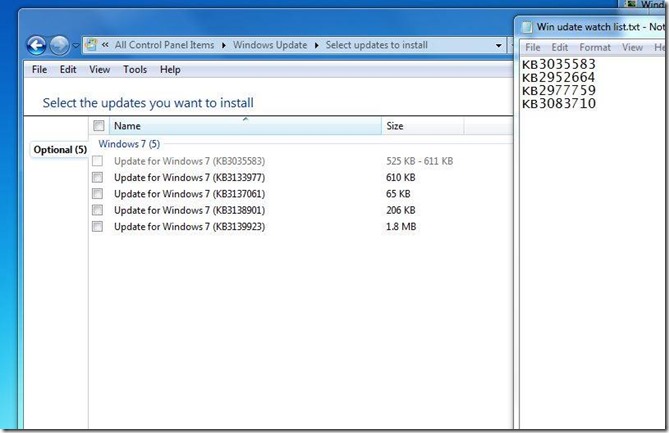Toggle the select-all checkbox in header

tap(98, 126)
